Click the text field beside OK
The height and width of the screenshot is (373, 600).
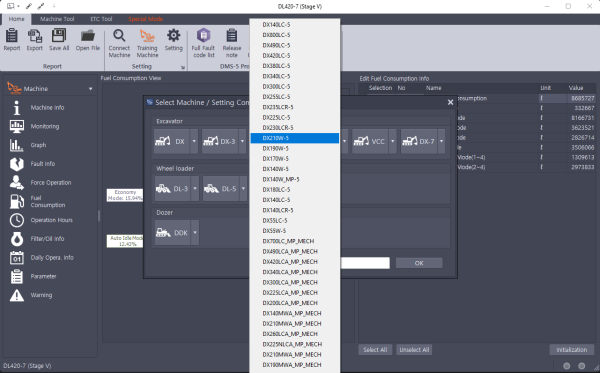click(365, 263)
